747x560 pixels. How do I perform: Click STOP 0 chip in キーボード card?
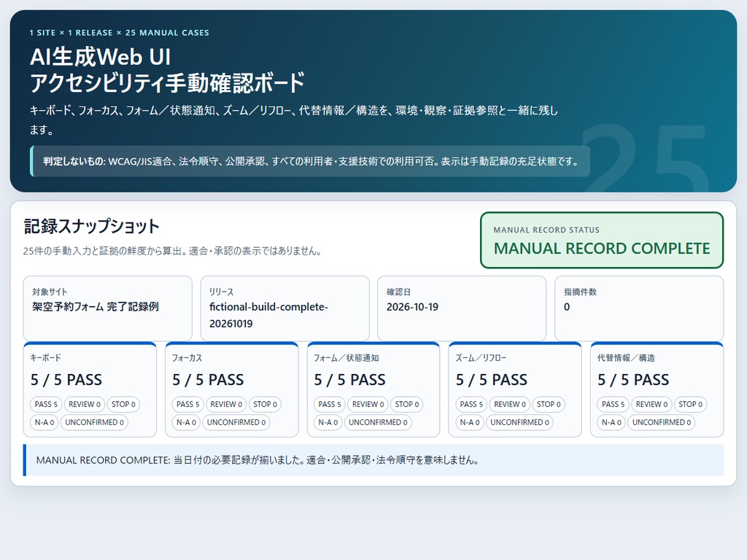tap(123, 404)
